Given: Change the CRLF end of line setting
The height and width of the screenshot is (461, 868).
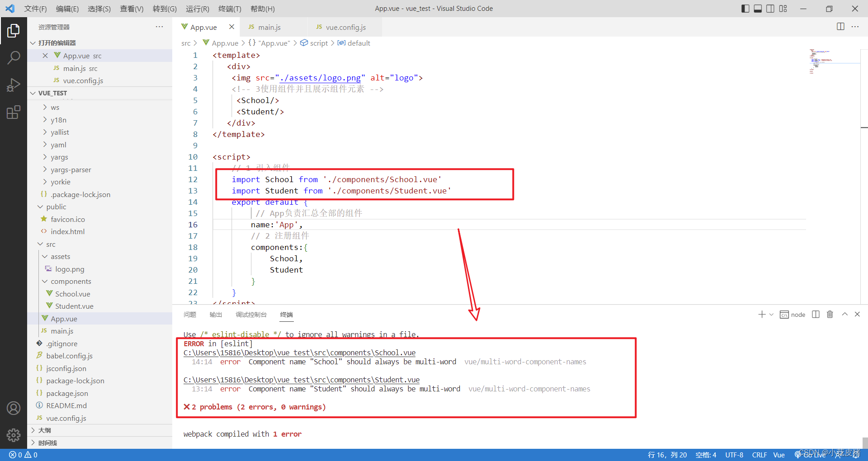Looking at the screenshot, I should coord(759,455).
